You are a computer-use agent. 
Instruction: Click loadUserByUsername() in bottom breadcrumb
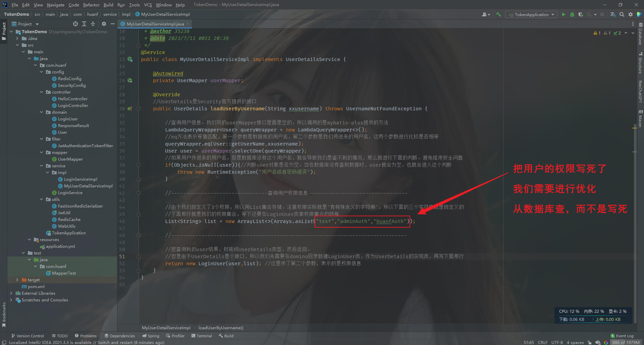click(221, 328)
